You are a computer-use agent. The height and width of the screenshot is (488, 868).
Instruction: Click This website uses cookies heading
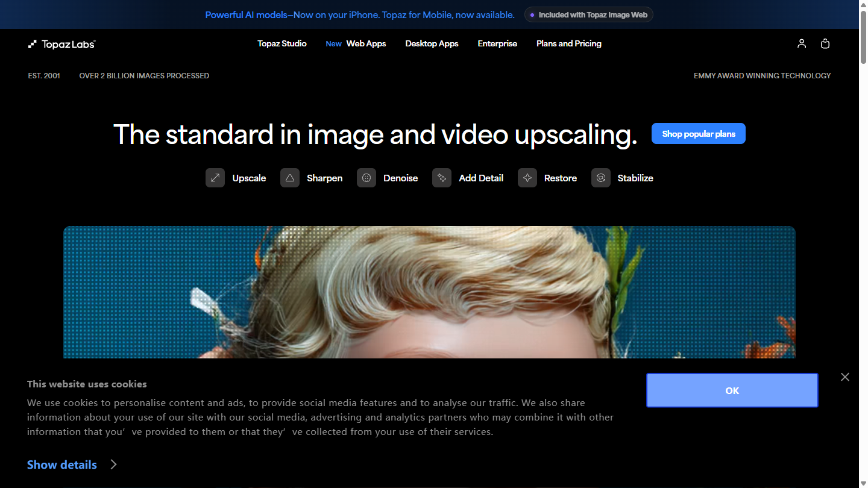point(87,384)
